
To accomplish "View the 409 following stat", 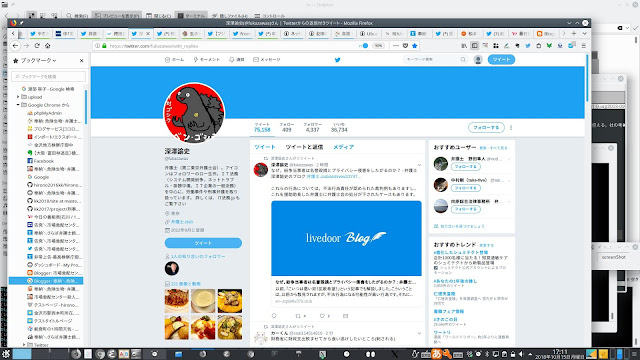I will [x=287, y=127].
